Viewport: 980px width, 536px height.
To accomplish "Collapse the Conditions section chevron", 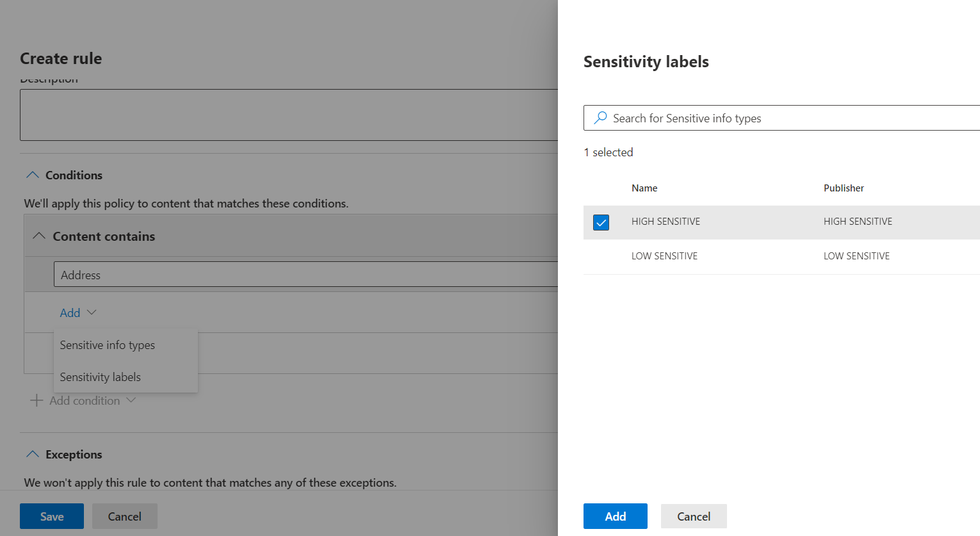I will tap(32, 175).
